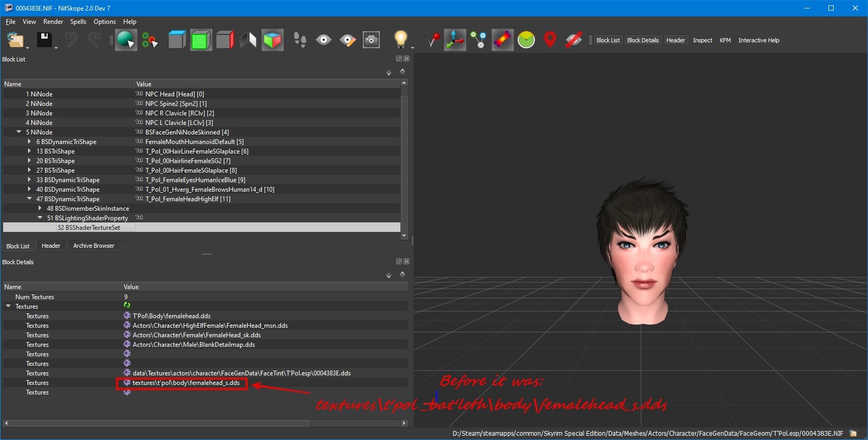The height and width of the screenshot is (440, 868).
Task: Click the light bulb lighting icon
Action: pos(400,40)
